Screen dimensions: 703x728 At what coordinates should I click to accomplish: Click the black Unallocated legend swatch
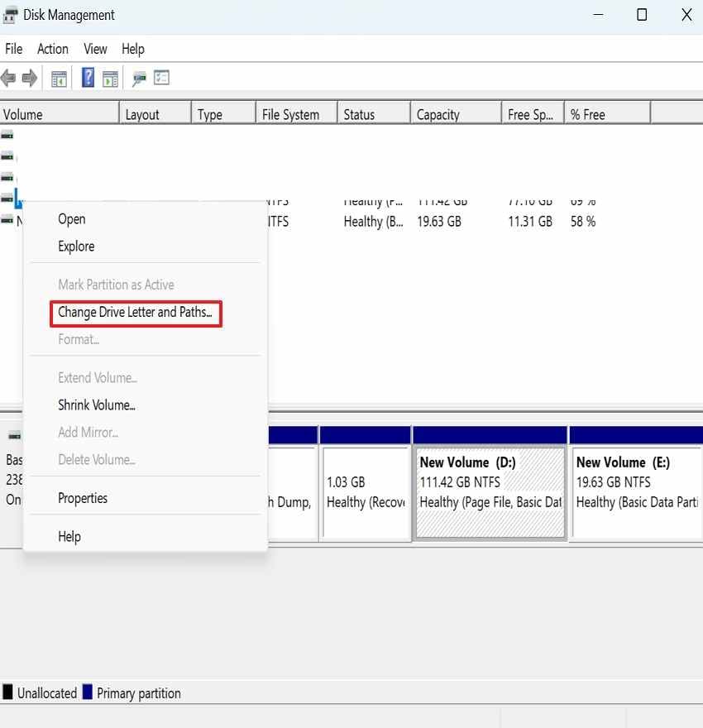(x=8, y=692)
